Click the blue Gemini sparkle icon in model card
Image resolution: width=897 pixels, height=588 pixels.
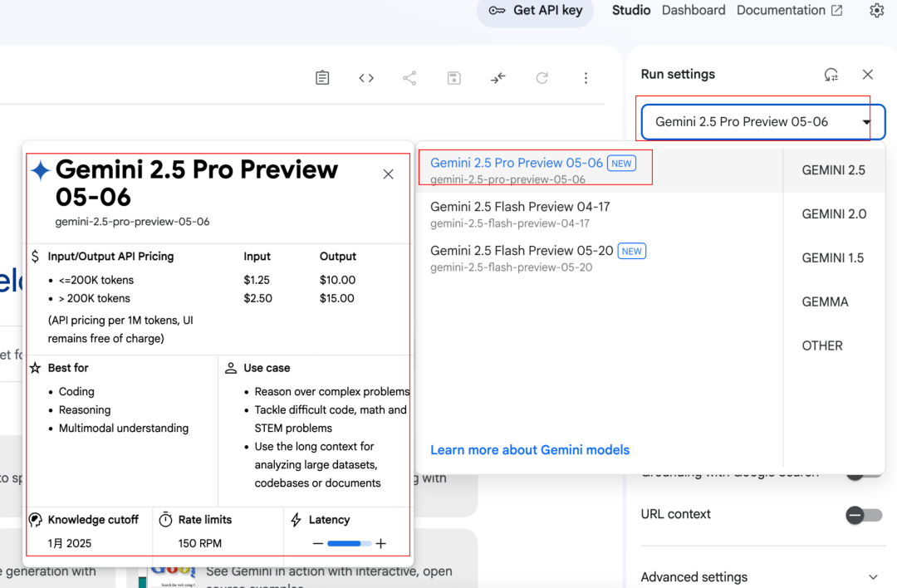41,170
